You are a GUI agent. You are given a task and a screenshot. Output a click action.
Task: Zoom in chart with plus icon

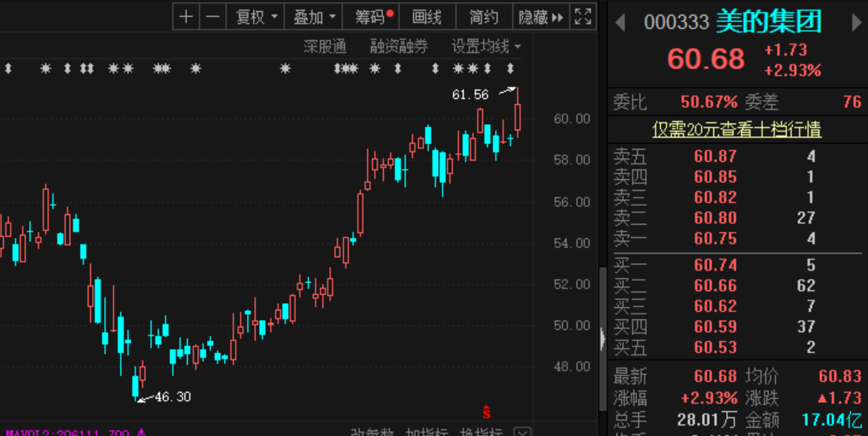[x=186, y=17]
